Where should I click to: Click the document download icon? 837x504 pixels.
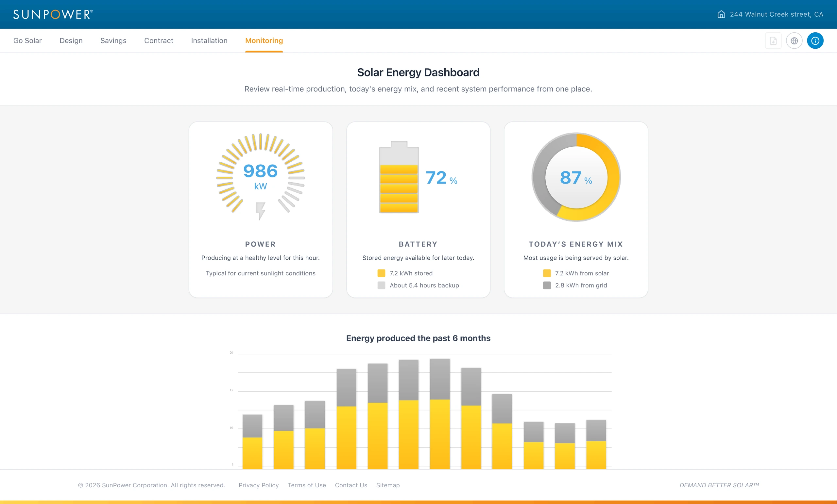[773, 41]
